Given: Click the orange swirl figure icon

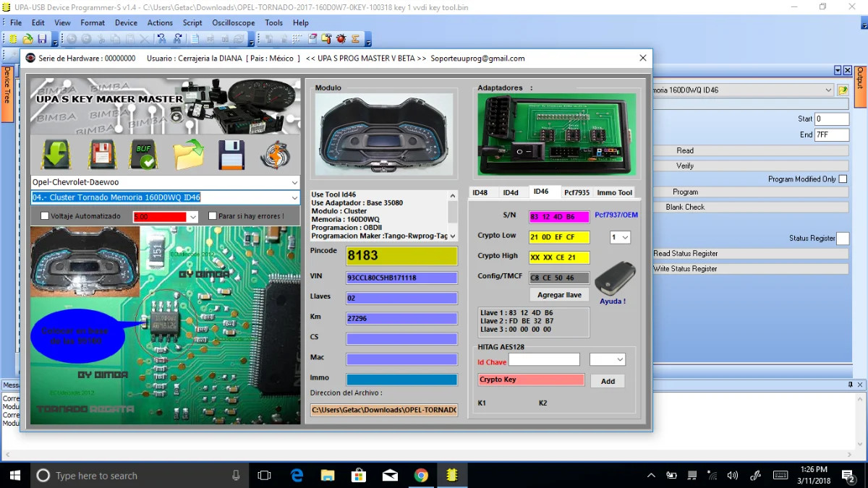Looking at the screenshot, I should point(275,154).
